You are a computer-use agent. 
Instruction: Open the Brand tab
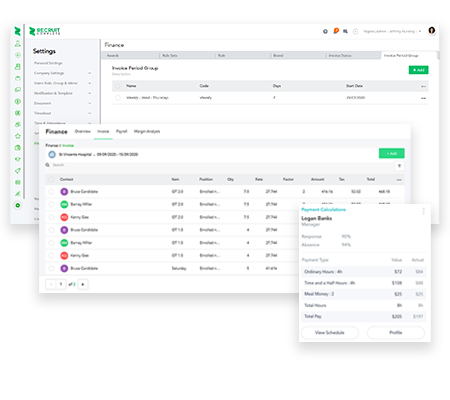coord(297,55)
